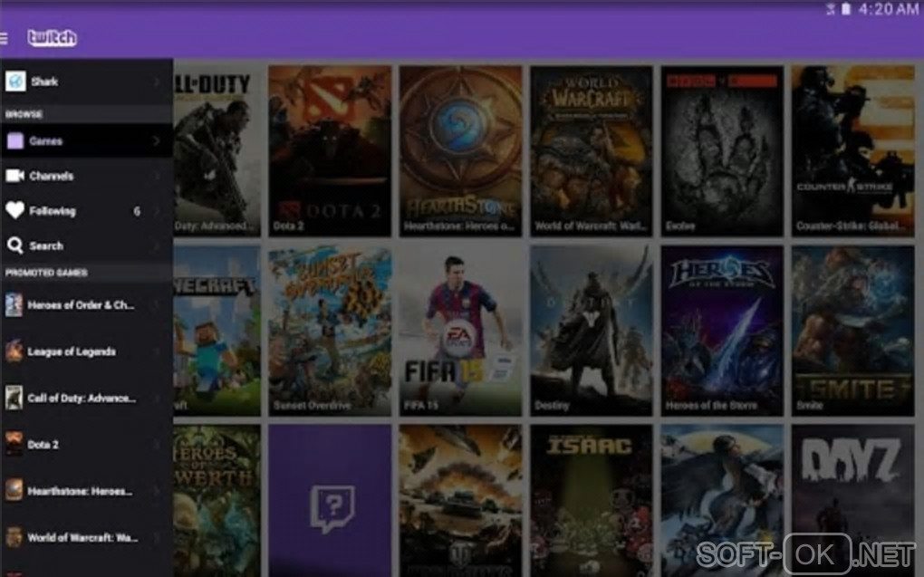Open the Heroes of Newerth cover

[x=217, y=501]
